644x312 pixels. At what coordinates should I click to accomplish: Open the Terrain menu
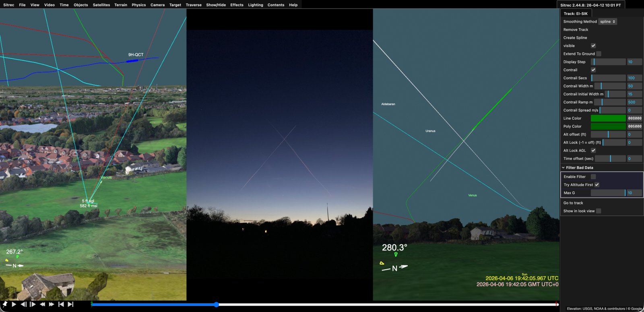click(121, 5)
